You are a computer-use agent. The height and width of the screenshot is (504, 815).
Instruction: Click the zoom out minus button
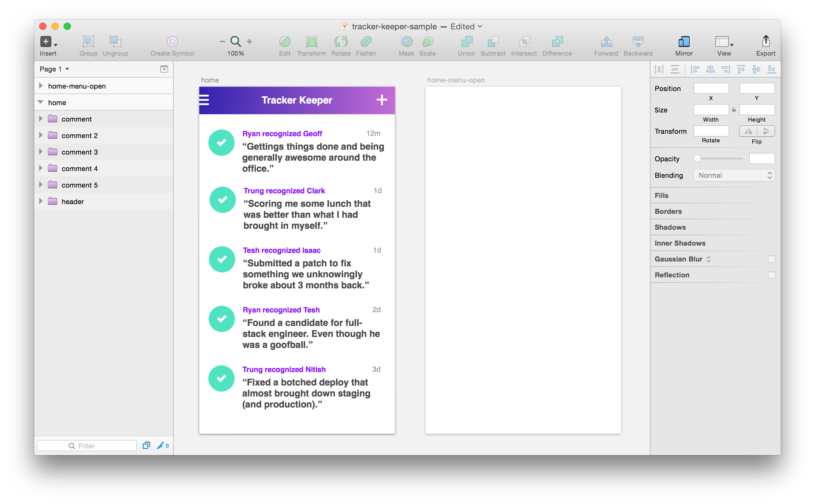pos(222,42)
